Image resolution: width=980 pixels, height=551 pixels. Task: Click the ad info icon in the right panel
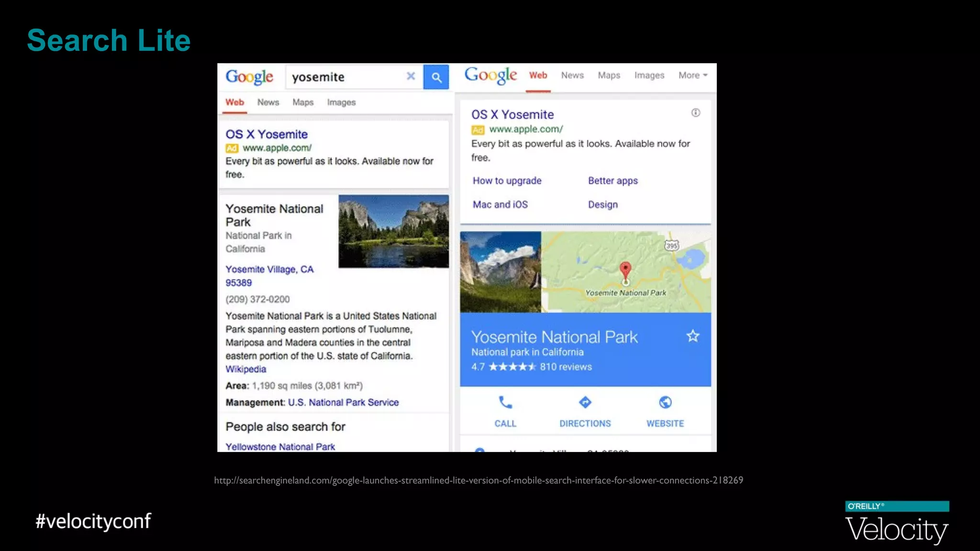(696, 113)
